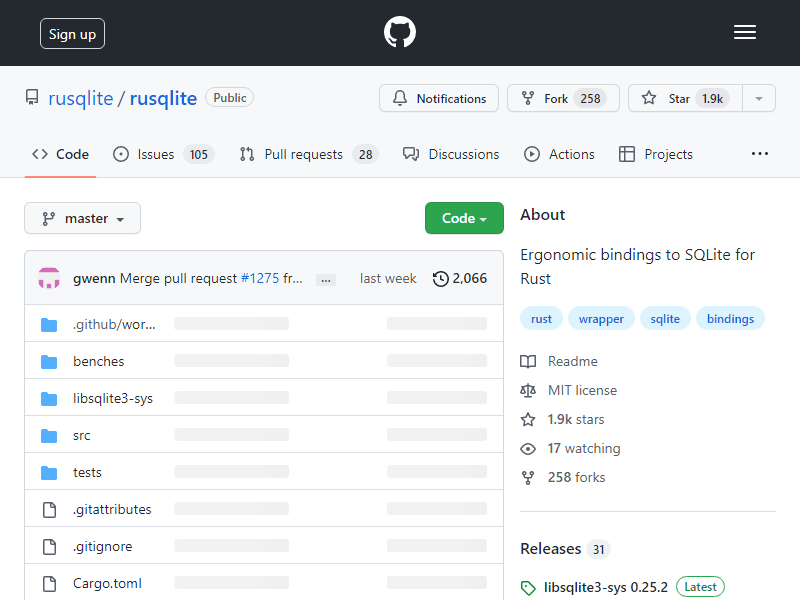The width and height of the screenshot is (800, 600).
Task: Click the tag icon beside libsqlite3-sys release
Action: (x=528, y=588)
